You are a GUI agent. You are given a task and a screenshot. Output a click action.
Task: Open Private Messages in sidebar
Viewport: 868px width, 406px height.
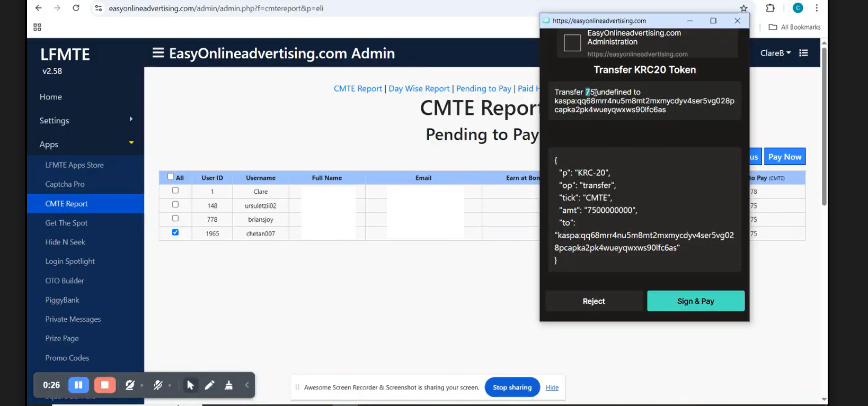coord(73,319)
